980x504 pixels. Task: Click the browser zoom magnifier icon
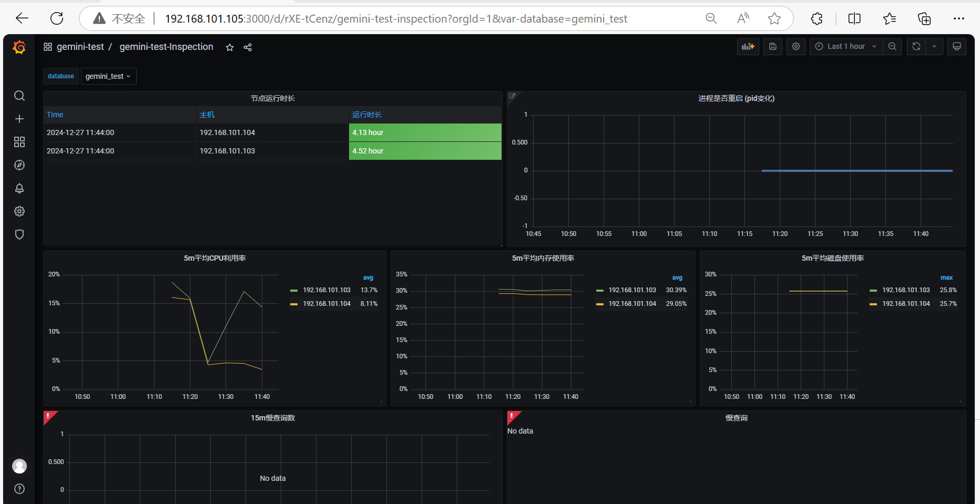coord(711,19)
